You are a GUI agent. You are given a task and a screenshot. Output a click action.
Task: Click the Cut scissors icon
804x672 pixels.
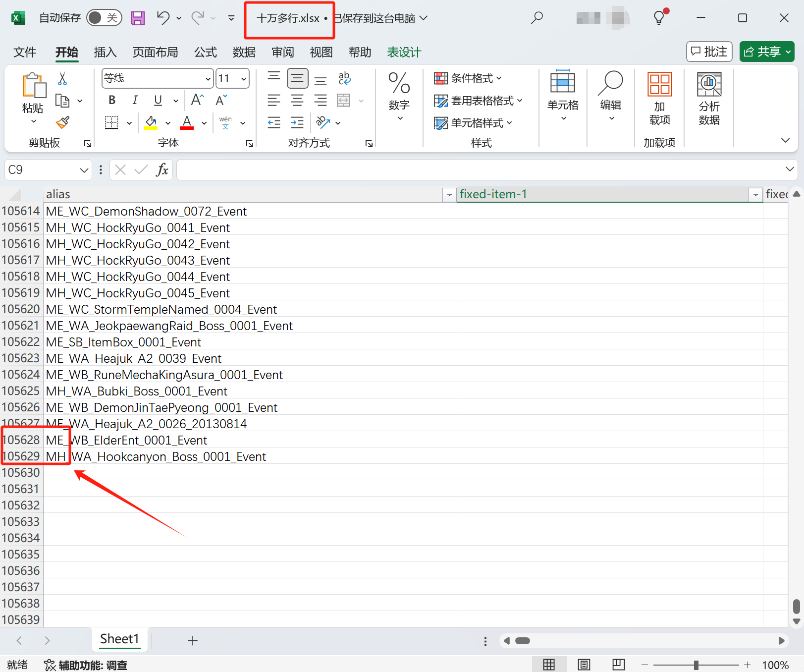pos(62,79)
